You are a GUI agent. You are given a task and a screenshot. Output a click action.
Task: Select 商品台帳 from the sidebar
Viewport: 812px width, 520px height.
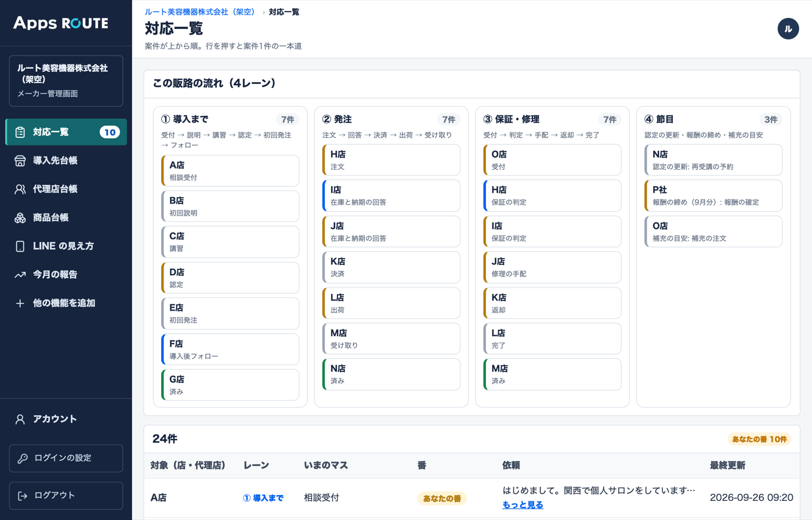point(66,217)
